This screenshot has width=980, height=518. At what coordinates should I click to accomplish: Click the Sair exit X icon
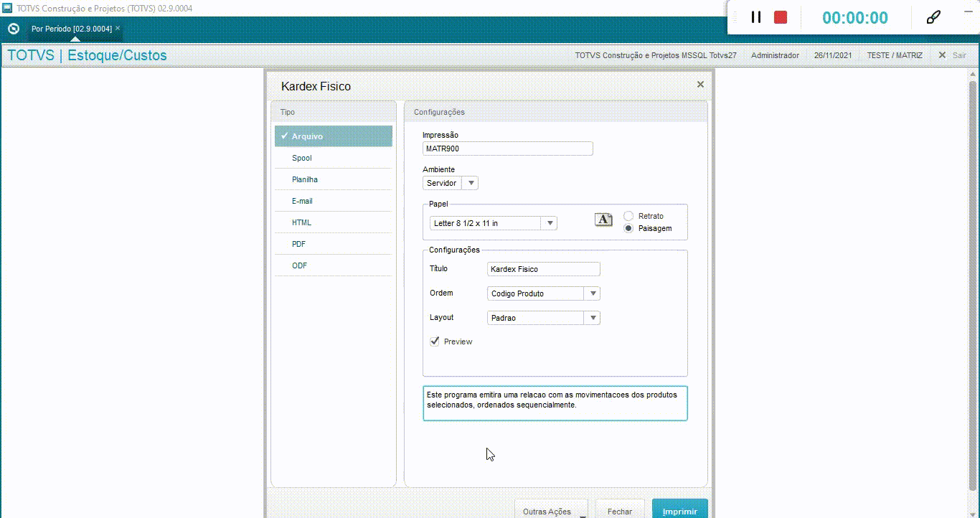tap(942, 55)
